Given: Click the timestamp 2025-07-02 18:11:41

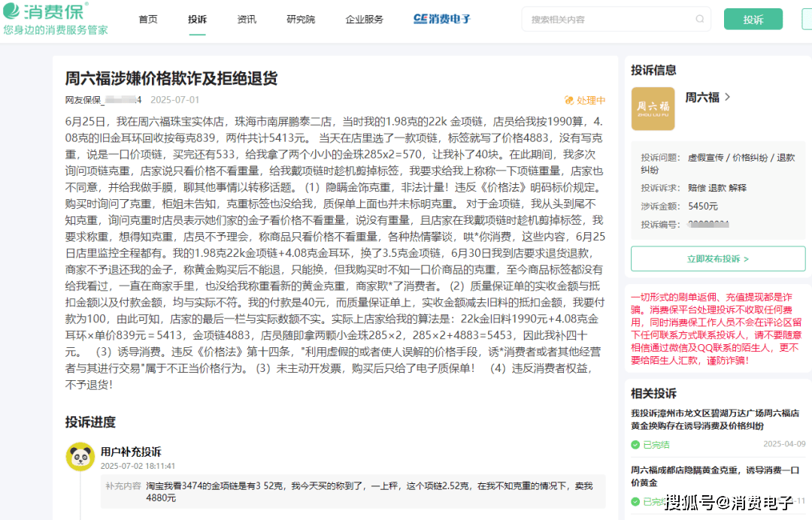Looking at the screenshot, I should coord(138,466).
